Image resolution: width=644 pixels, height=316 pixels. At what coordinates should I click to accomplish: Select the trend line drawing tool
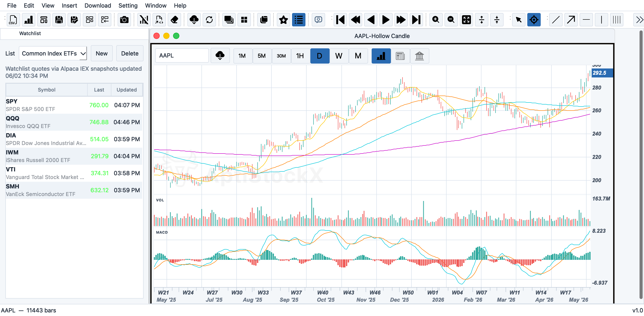coord(556,19)
